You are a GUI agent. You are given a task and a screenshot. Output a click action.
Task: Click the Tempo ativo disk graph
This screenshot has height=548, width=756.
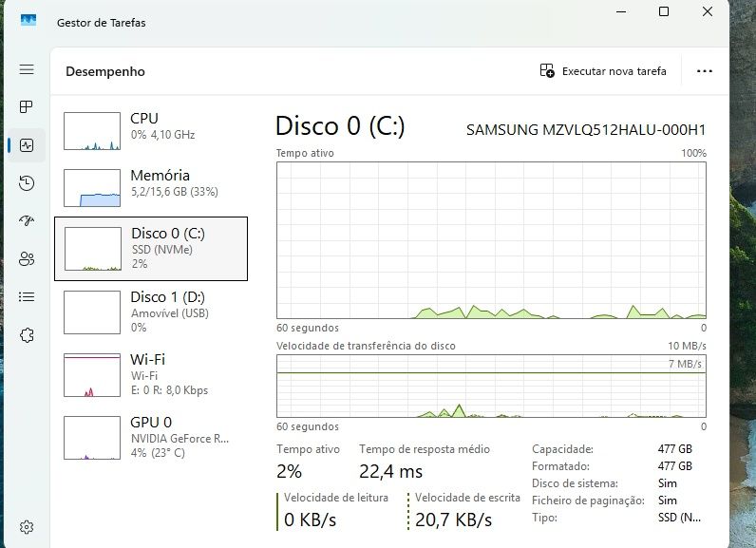point(491,239)
